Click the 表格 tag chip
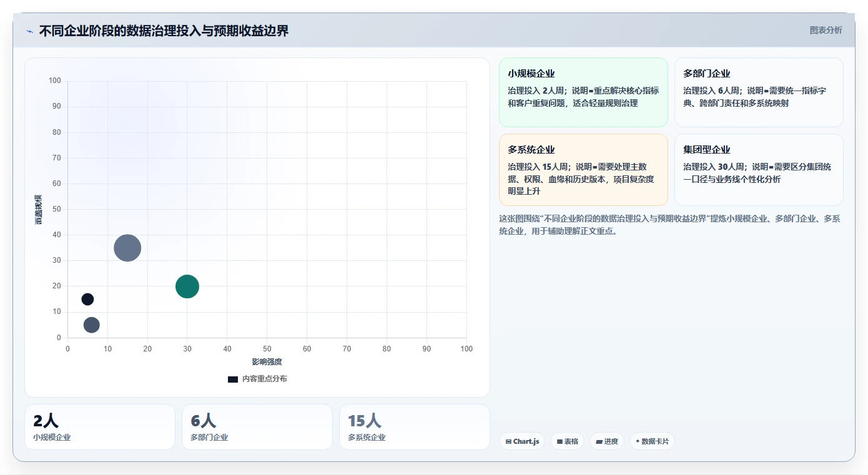The width and height of the screenshot is (868, 475). click(568, 441)
